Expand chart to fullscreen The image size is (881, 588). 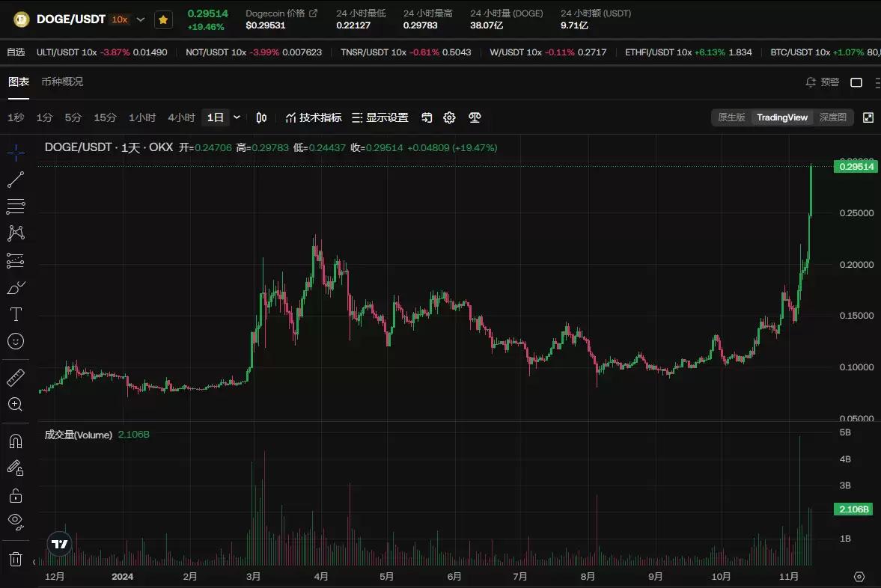click(868, 117)
